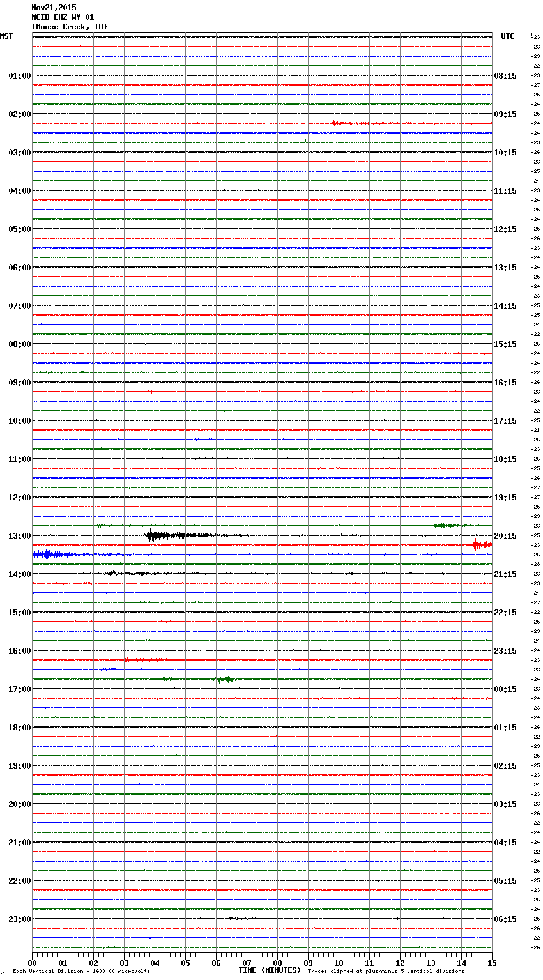Click the MST time zone heading

tap(6, 36)
